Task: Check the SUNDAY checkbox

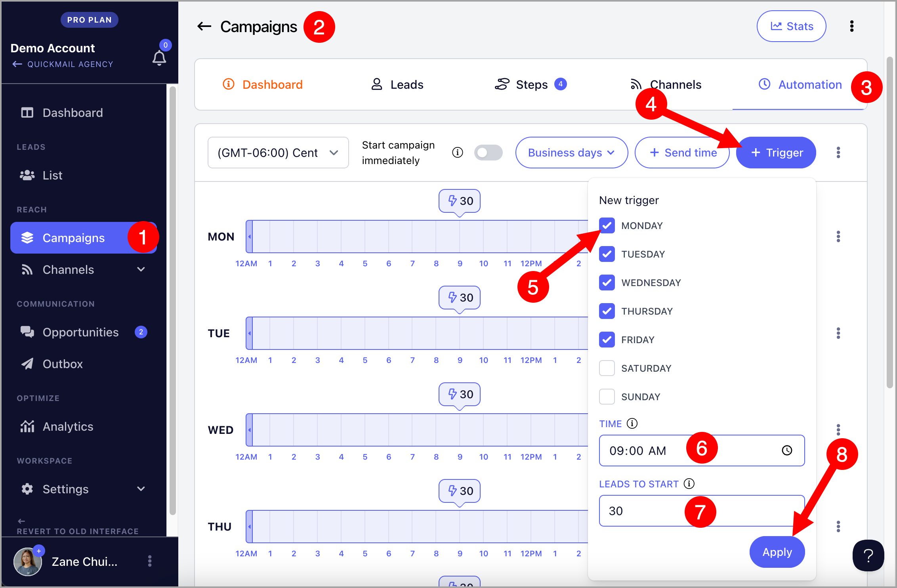Action: click(x=607, y=397)
